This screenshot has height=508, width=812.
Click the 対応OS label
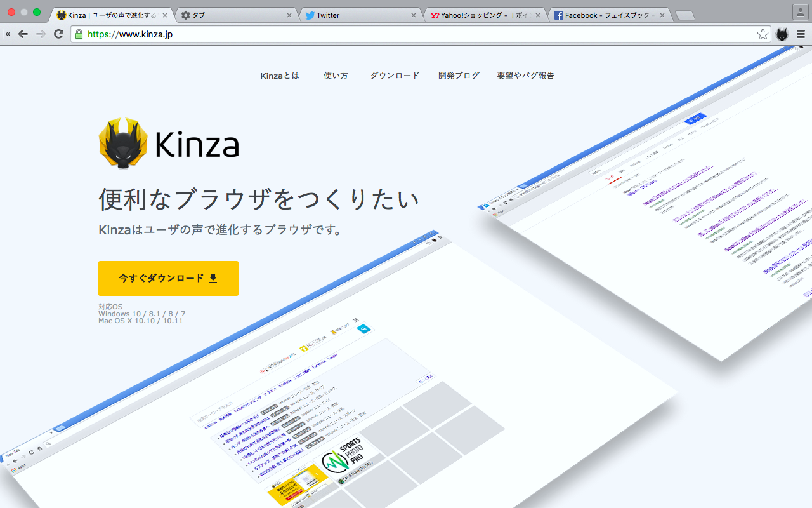coord(110,307)
